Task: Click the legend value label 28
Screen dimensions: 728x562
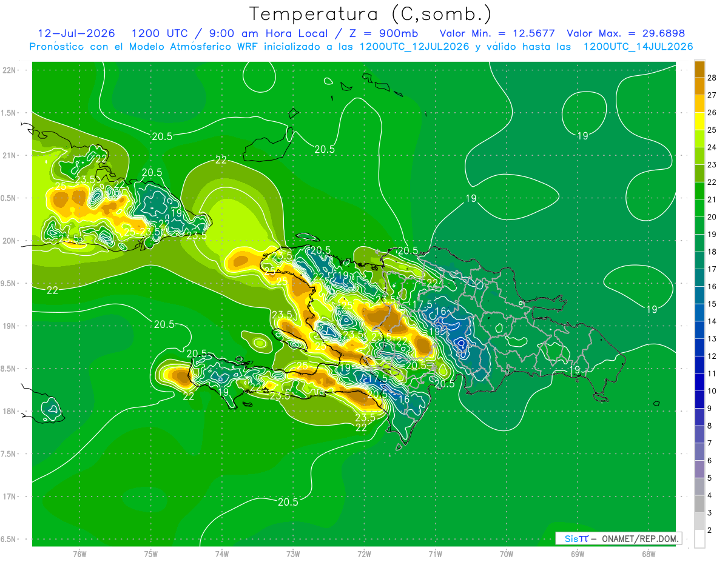Action: tap(712, 78)
